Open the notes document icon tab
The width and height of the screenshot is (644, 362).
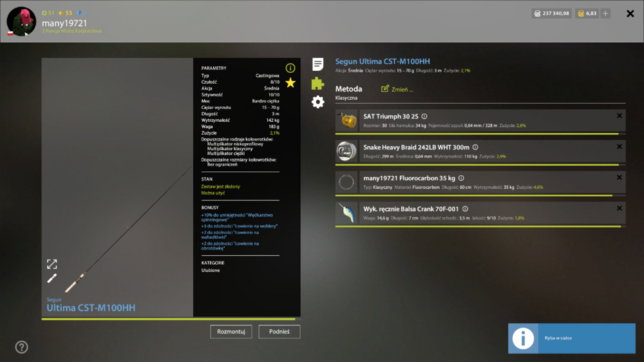click(x=317, y=64)
